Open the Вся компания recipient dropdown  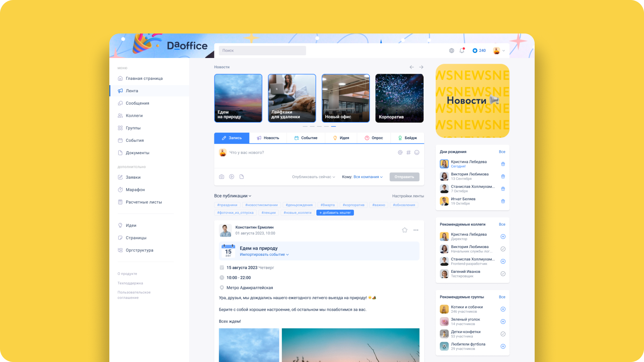tap(368, 177)
